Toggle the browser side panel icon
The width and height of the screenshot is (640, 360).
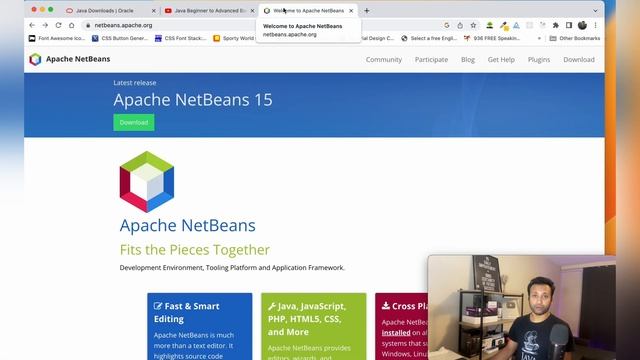click(x=569, y=25)
